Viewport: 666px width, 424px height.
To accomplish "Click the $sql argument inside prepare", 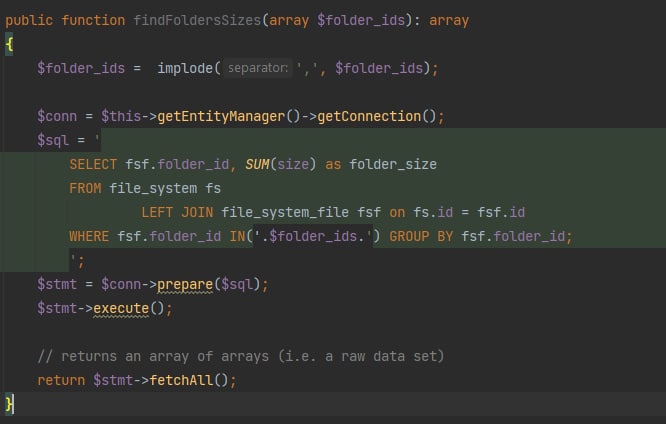I will coord(237,284).
